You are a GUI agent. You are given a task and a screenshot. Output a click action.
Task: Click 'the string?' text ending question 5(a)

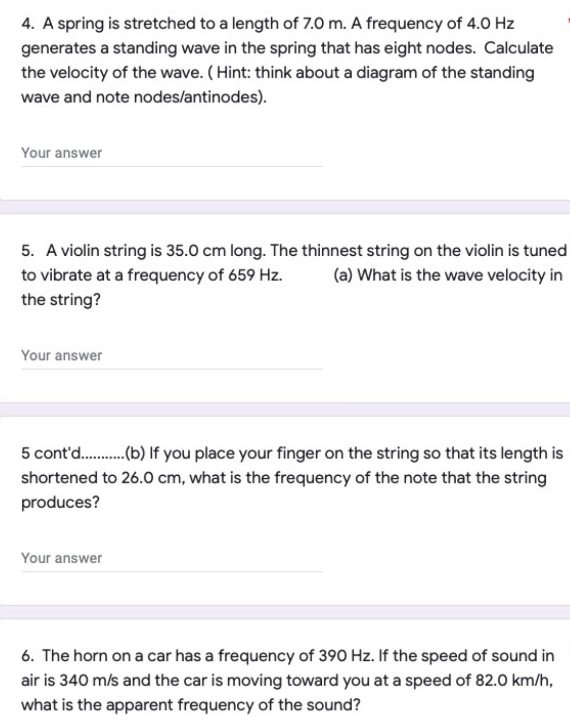(x=61, y=299)
